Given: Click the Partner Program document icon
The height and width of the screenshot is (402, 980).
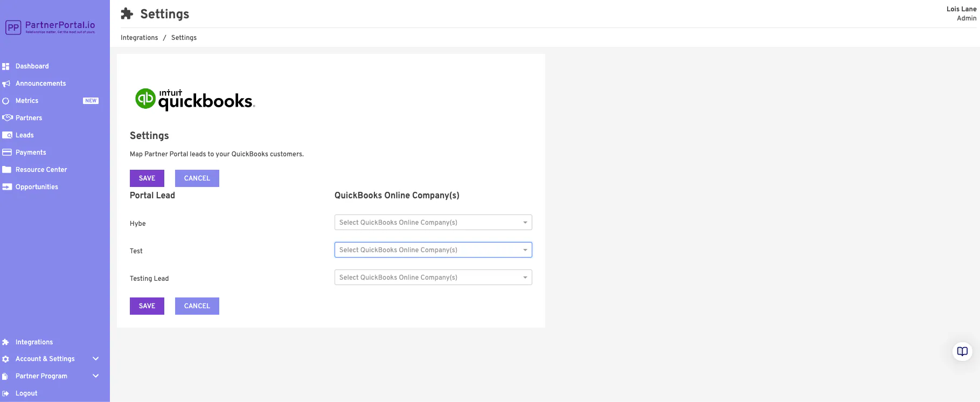Looking at the screenshot, I should pos(5,376).
